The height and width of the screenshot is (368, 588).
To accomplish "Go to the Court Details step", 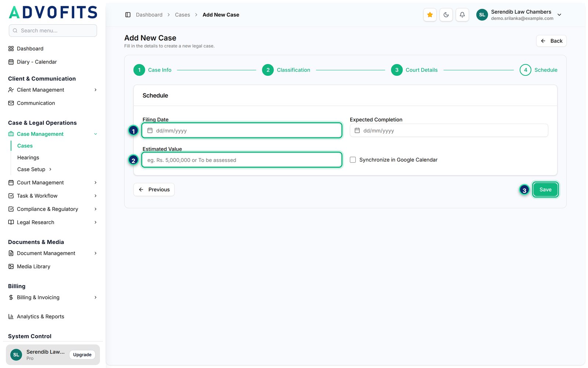I will click(414, 70).
